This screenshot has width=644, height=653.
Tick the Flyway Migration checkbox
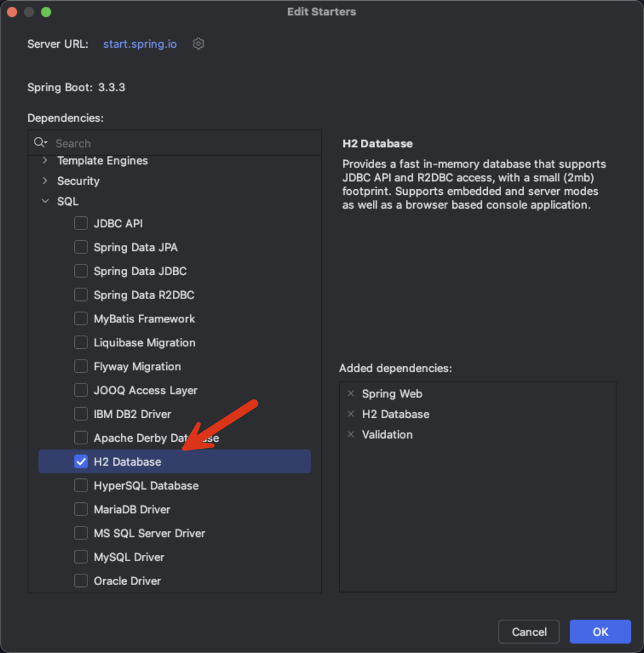(81, 366)
